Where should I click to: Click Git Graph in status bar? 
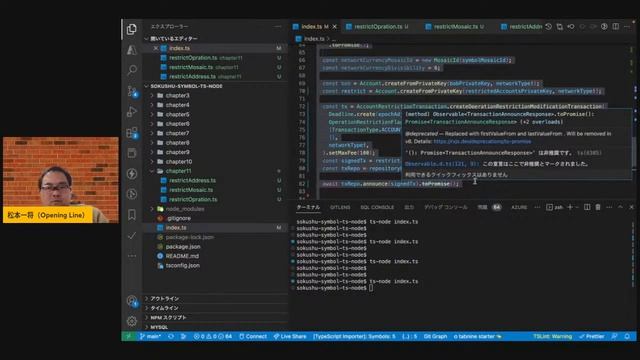[435, 336]
